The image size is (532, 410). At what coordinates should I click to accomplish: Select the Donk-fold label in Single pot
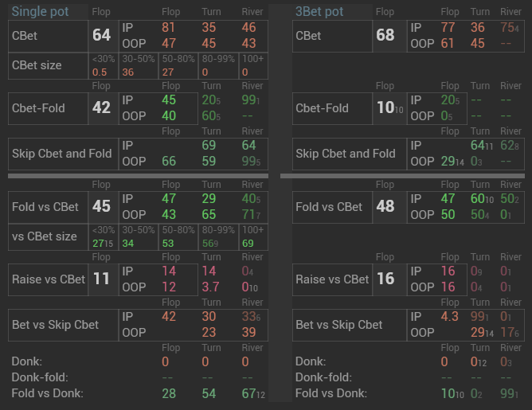point(40,377)
